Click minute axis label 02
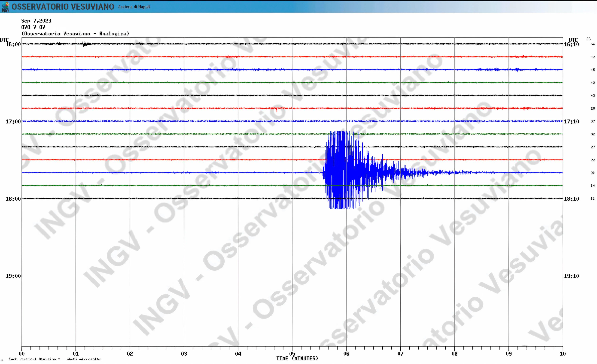 130,354
